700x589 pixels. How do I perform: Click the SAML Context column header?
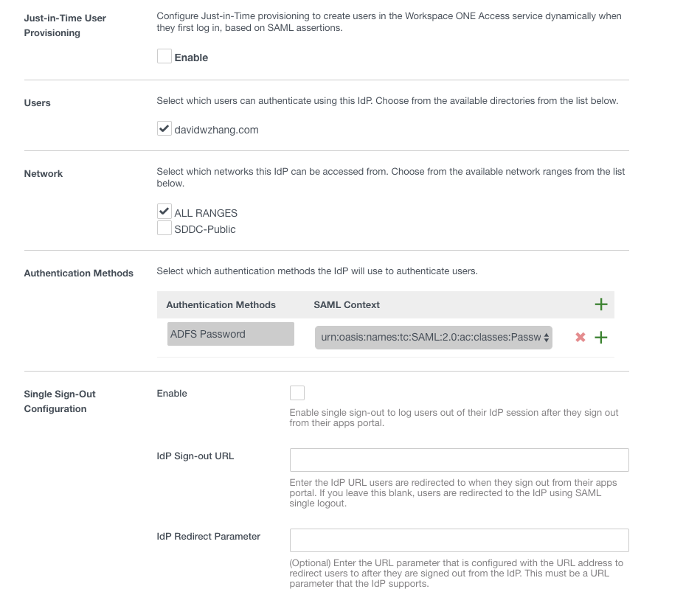(347, 304)
